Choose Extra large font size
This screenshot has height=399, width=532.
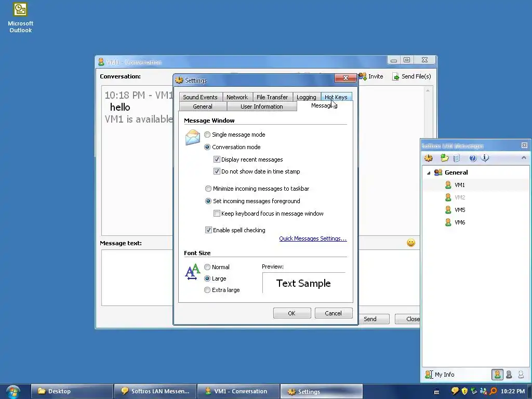coord(207,290)
